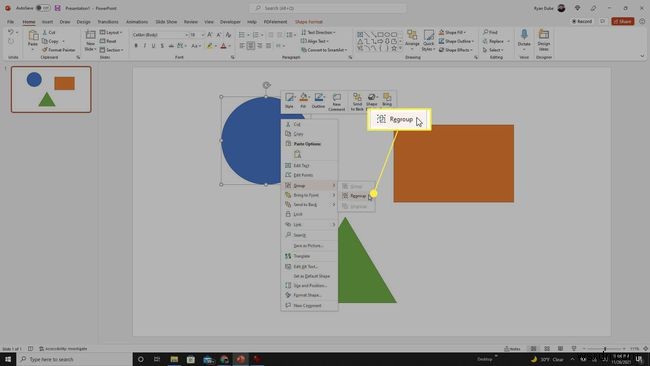Click Reset in the Slides group
Screen dimensions: 650x366
[108, 41]
